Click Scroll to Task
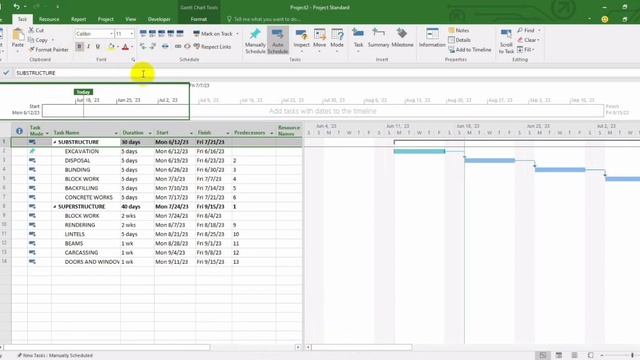This screenshot has width=640, height=360. pos(506,41)
